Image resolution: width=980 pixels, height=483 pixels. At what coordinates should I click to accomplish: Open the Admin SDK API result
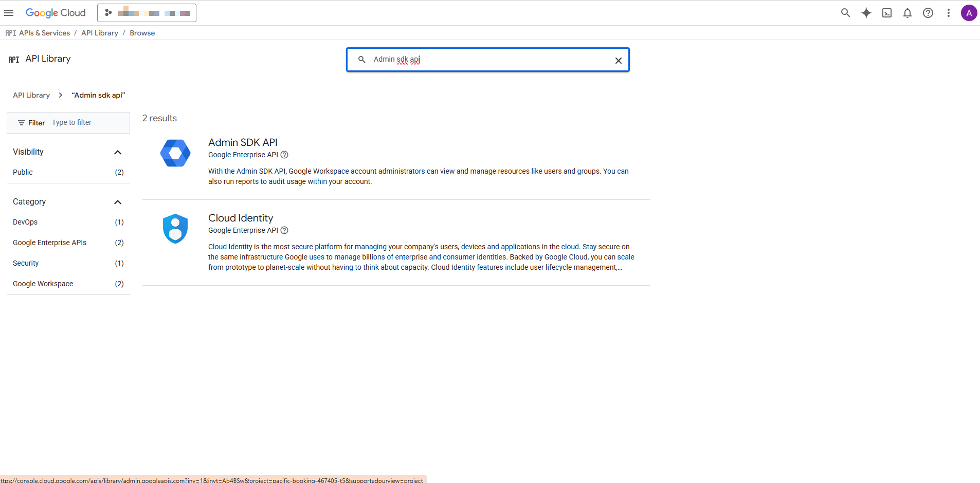243,142
